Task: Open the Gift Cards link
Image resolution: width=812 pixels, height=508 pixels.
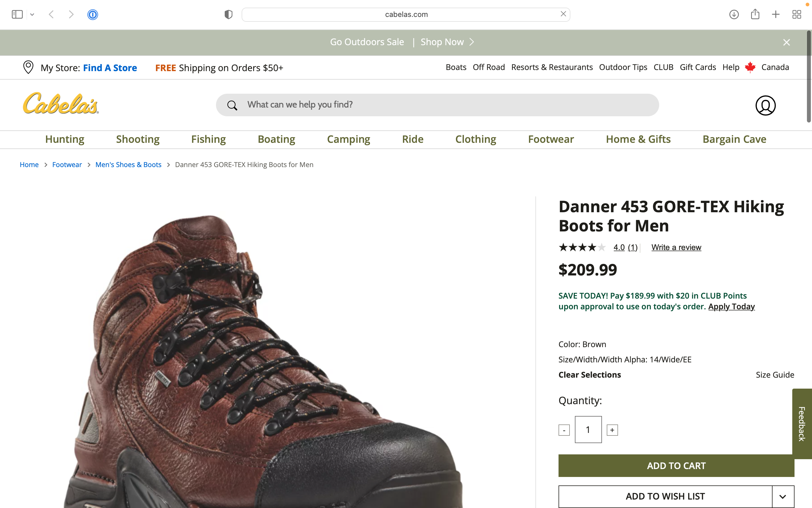Action: [698, 67]
